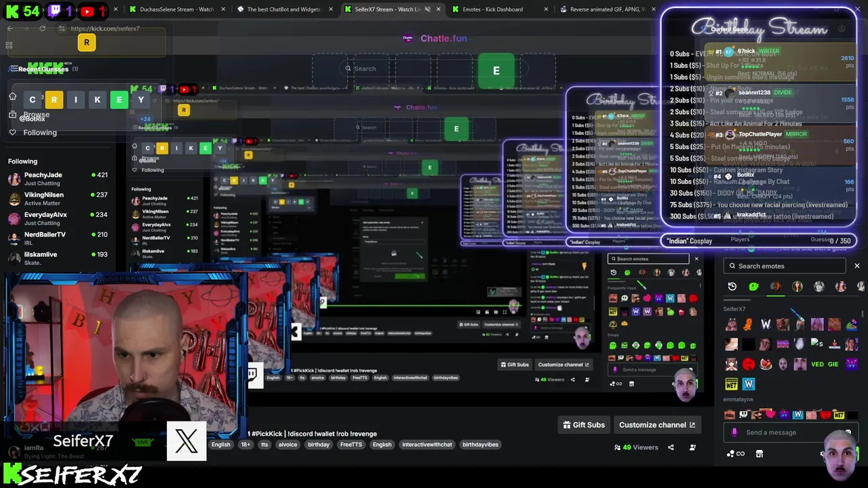Open NerdBallerTV channel in following list
Viewport: 868px width, 488px height.
click(58, 238)
